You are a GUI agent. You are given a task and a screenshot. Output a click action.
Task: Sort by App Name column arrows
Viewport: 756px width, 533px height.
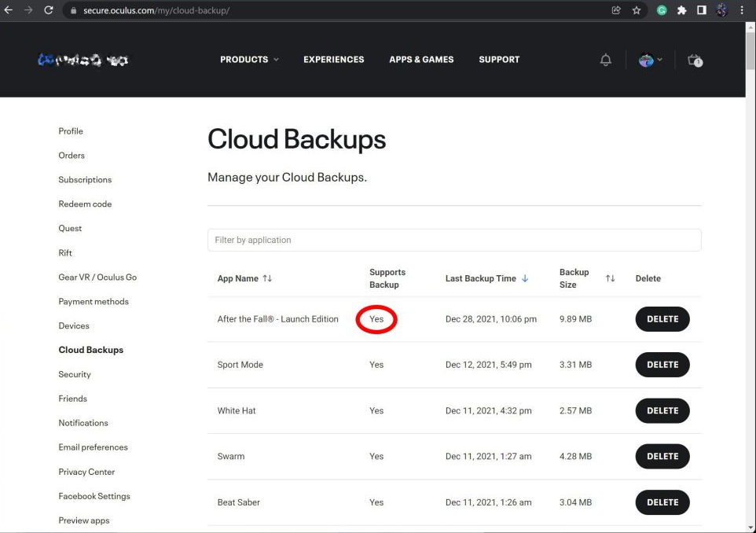point(267,278)
